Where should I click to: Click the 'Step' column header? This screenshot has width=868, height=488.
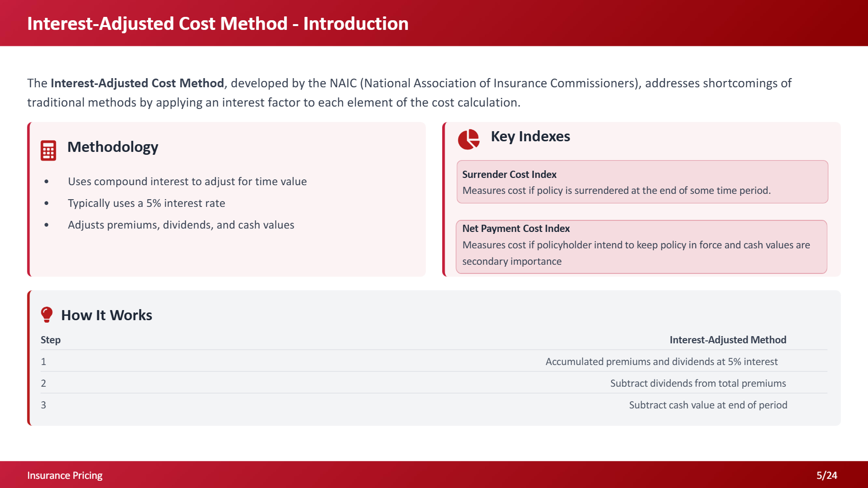point(51,340)
